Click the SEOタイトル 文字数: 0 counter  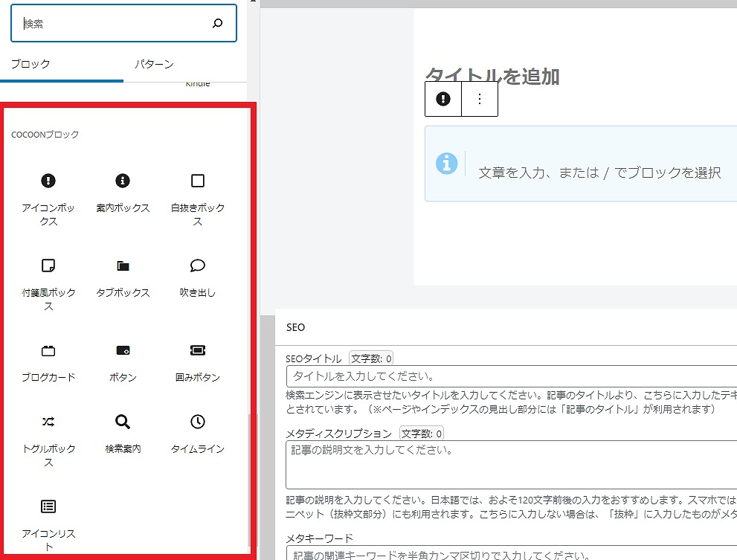371,358
